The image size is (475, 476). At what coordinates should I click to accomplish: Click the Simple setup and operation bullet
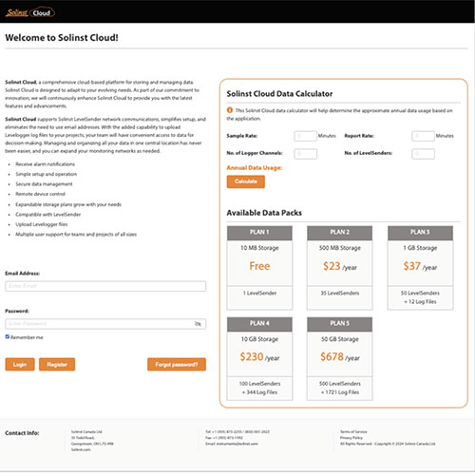tap(47, 174)
